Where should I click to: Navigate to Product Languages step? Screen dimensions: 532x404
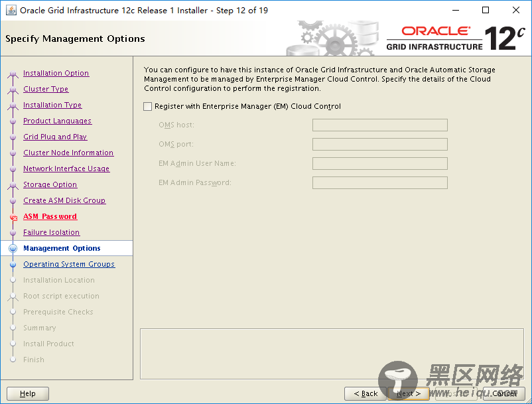[57, 121]
